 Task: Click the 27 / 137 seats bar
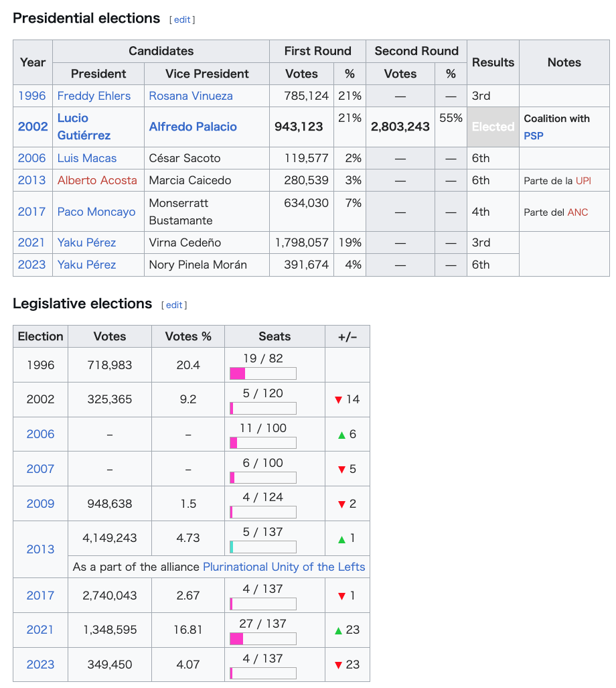pos(262,638)
